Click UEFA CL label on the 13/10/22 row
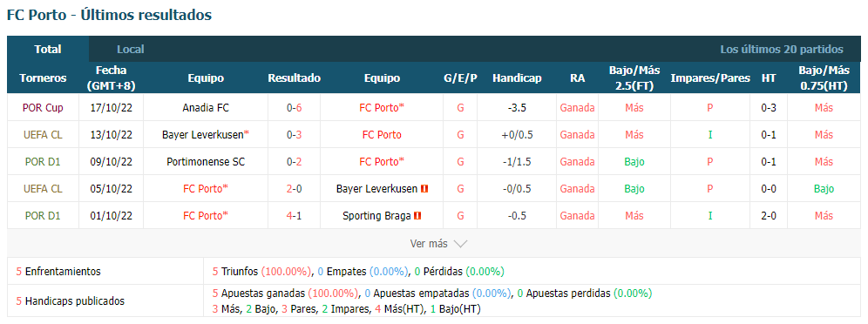 pos(43,135)
